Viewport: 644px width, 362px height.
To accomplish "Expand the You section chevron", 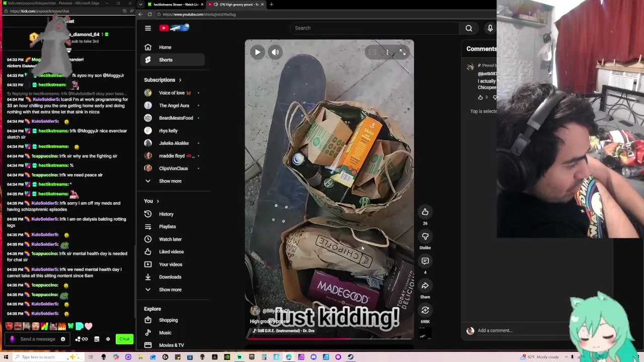I will point(157,201).
